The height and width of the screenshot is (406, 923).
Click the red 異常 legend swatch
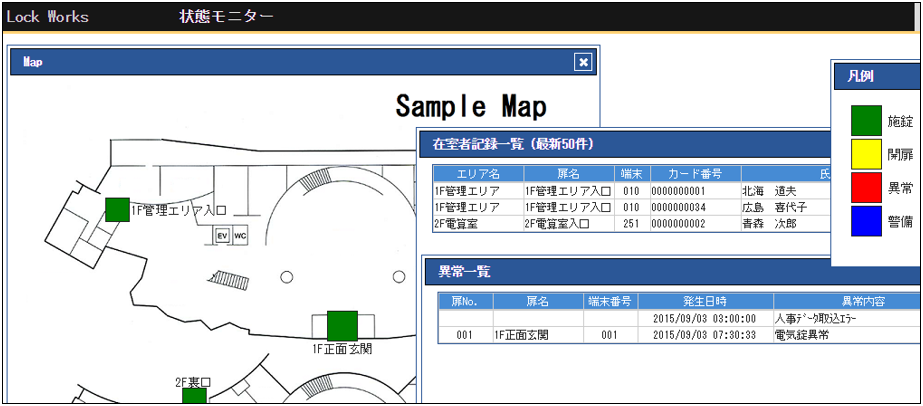click(866, 187)
